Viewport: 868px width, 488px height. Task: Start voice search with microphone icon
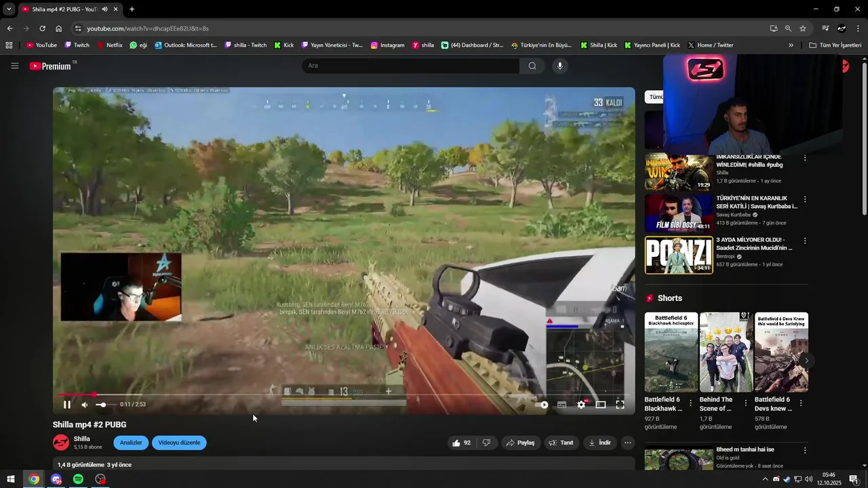tap(559, 66)
